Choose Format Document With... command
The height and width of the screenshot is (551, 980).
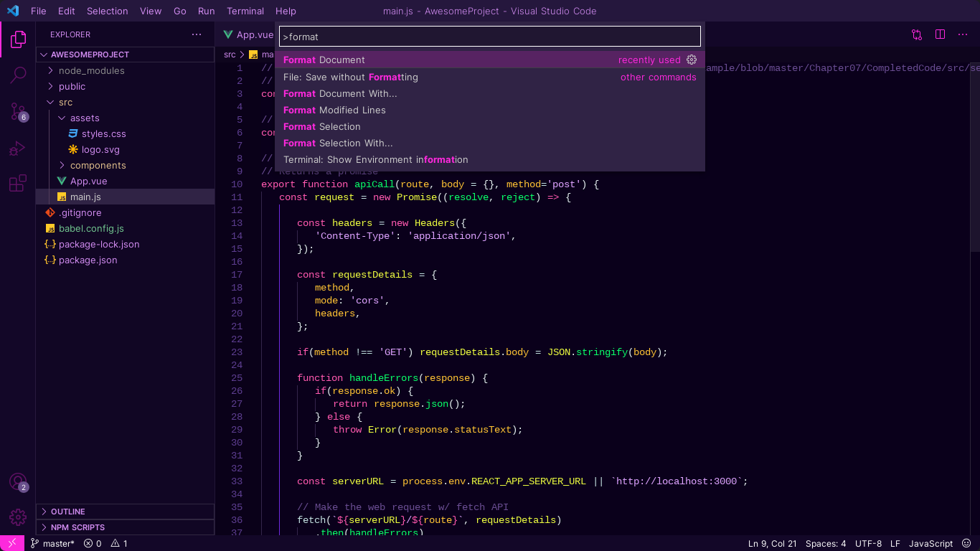490,93
